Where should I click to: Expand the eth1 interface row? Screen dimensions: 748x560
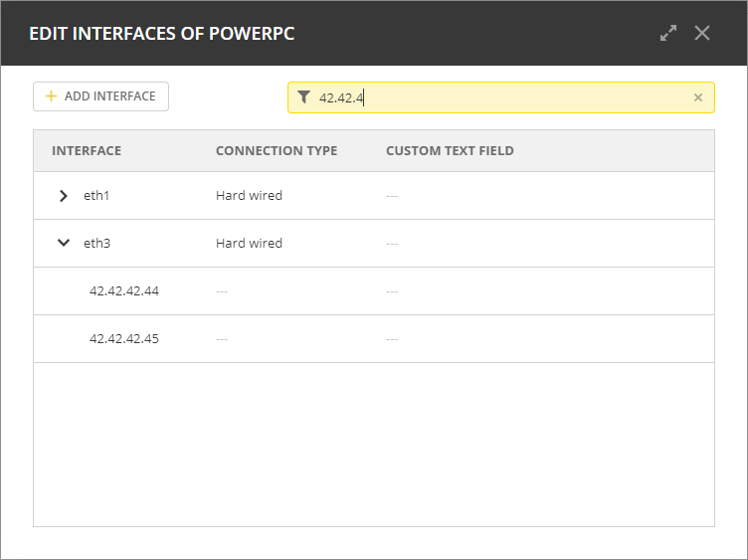pos(64,196)
